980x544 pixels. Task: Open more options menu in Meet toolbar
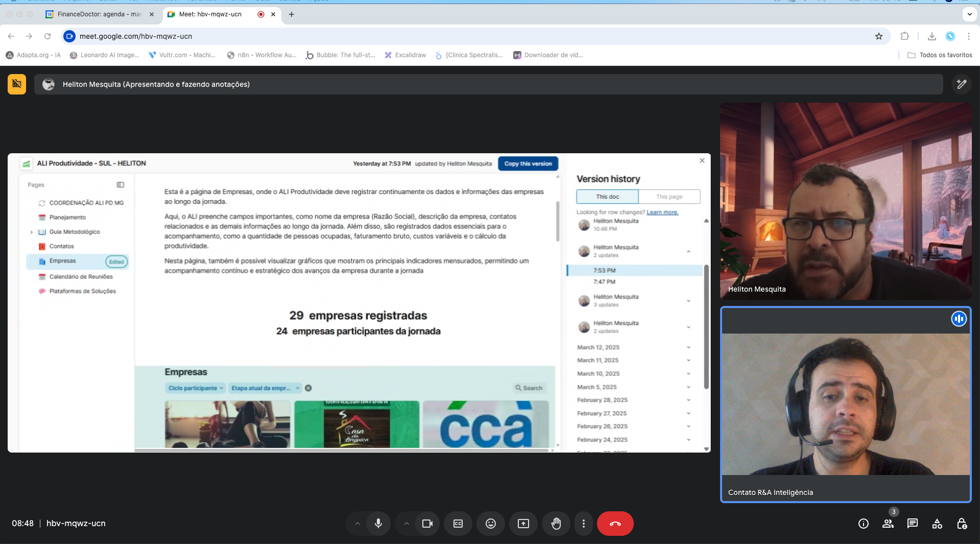point(584,524)
